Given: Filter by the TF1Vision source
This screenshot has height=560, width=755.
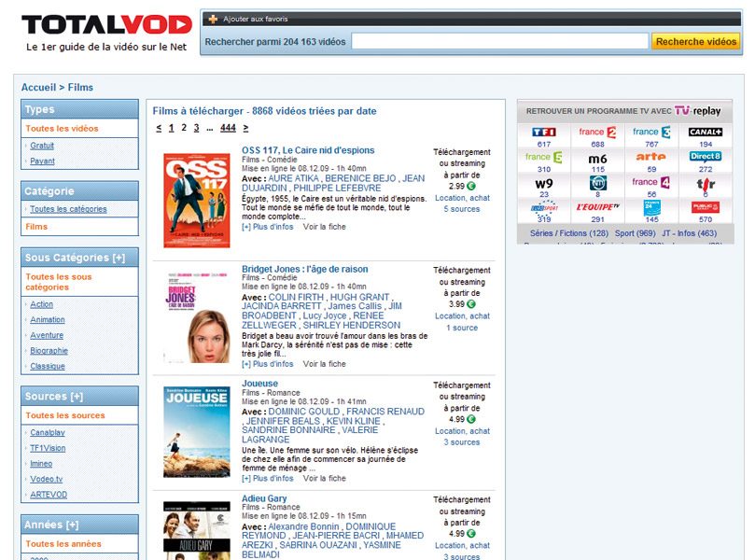Looking at the screenshot, I should [x=48, y=448].
